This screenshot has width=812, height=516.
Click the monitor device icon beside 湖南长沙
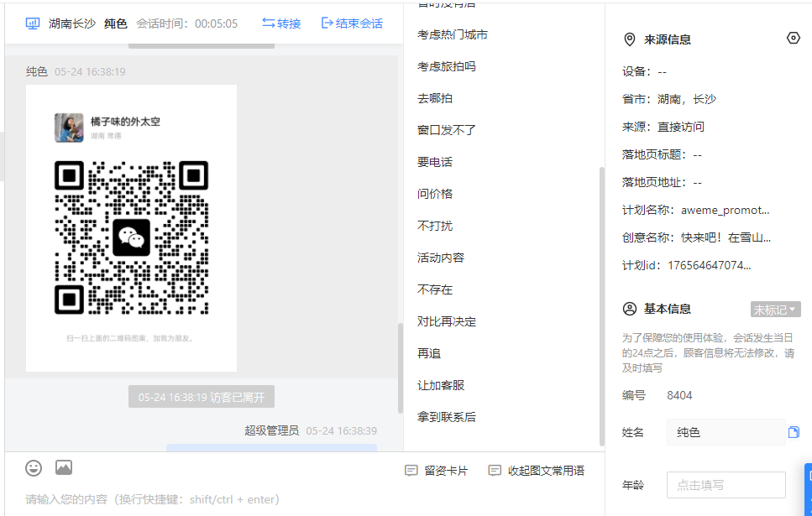(x=33, y=23)
